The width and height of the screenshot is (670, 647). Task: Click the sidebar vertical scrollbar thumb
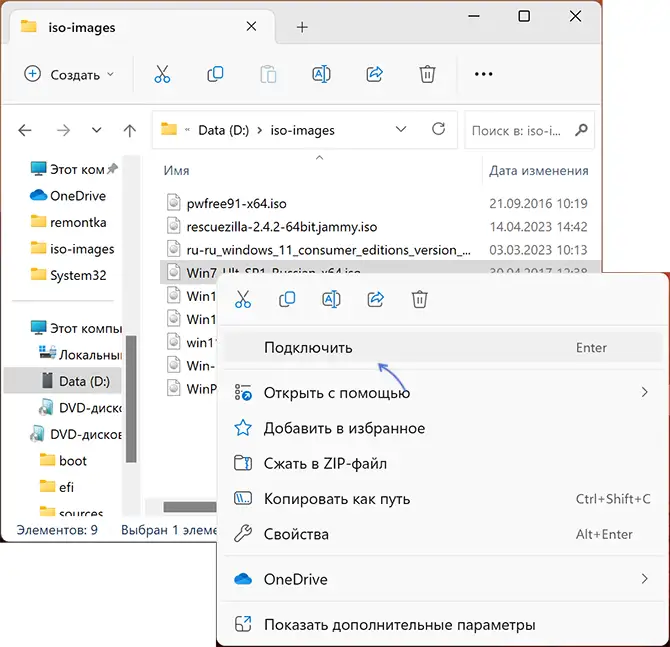tap(131, 399)
